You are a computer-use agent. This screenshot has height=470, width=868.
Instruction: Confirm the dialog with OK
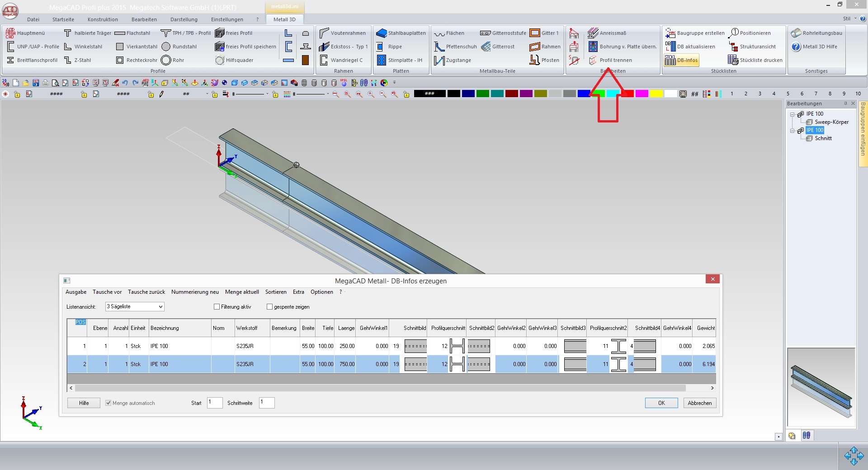(661, 403)
